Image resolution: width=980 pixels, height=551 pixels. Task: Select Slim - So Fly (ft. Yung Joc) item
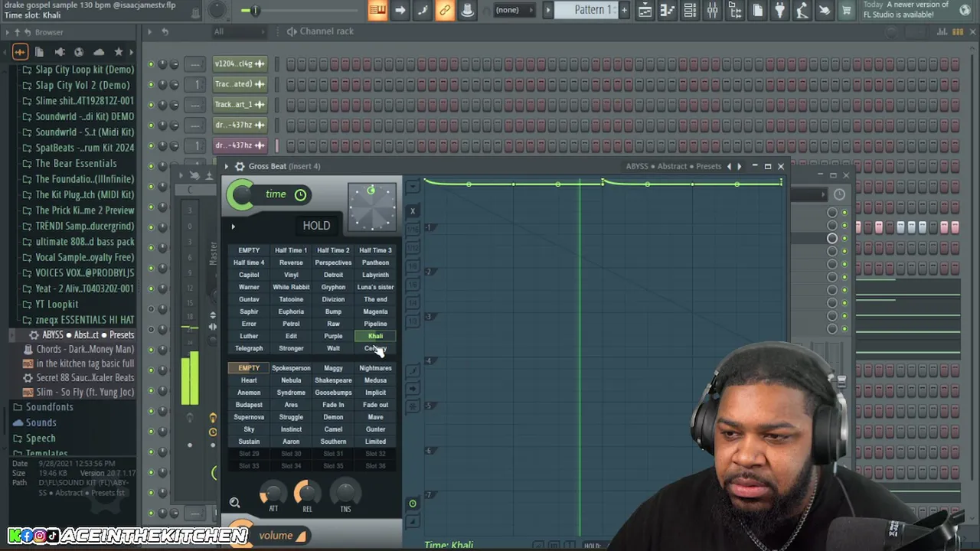77,392
